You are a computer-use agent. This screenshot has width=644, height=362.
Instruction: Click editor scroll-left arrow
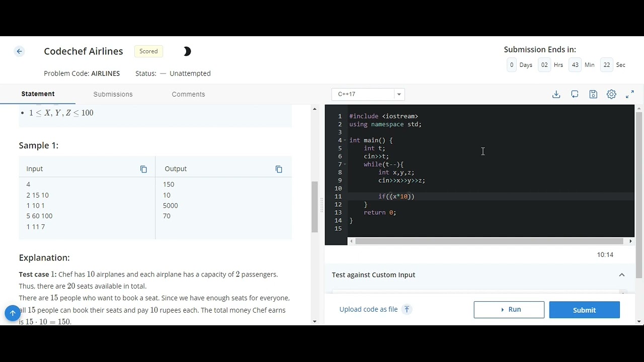pos(351,241)
